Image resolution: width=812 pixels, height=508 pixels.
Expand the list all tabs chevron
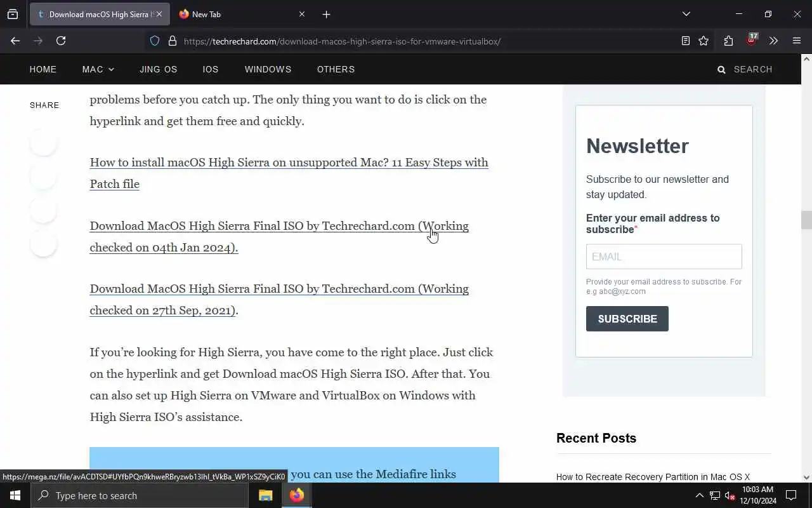point(686,14)
